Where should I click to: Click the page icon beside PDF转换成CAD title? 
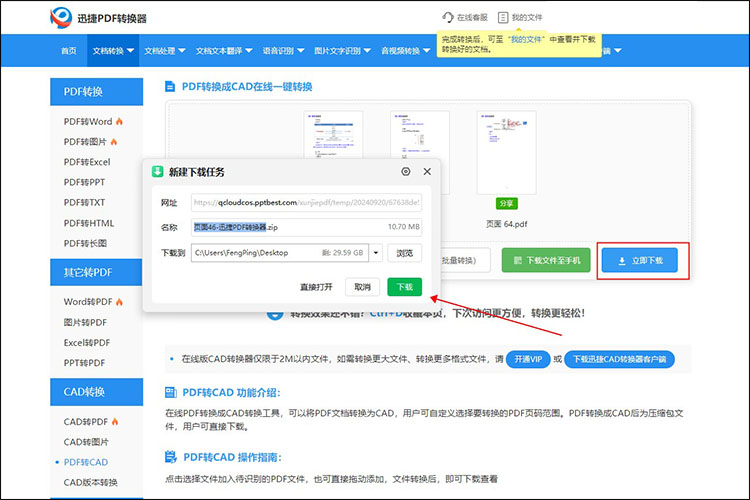169,87
